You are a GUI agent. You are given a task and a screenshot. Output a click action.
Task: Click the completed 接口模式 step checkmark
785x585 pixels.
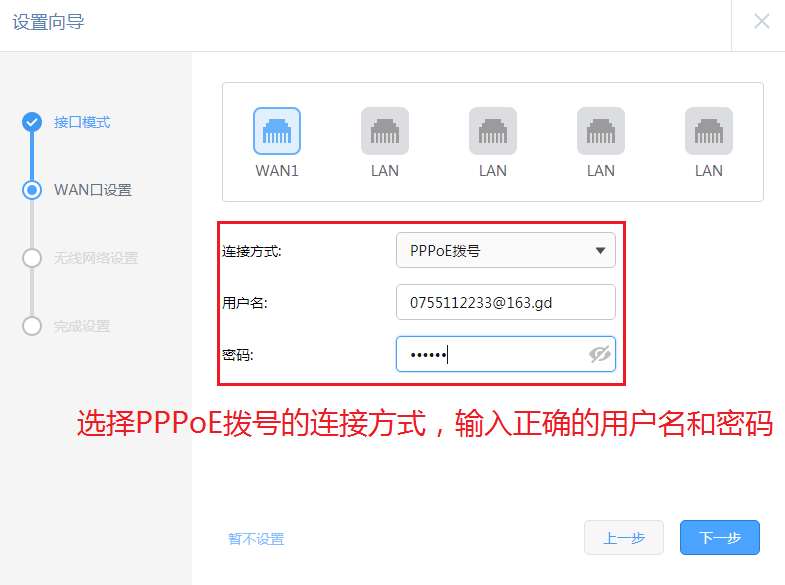click(32, 122)
